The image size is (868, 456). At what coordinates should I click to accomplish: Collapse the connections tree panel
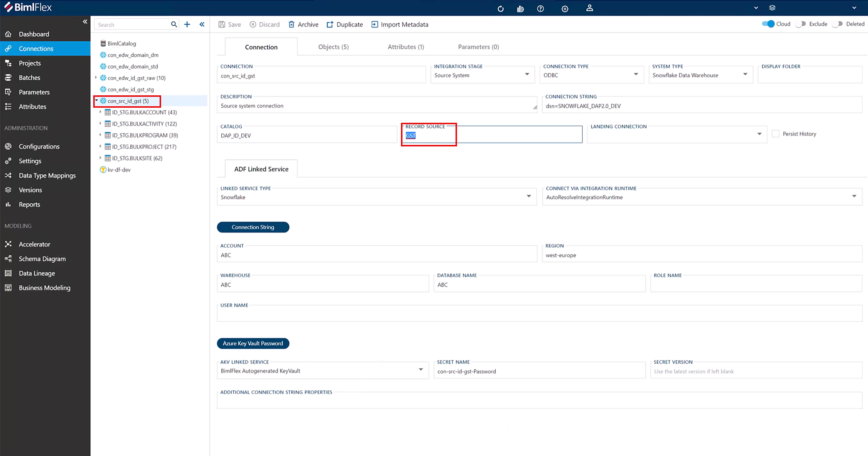pos(202,24)
